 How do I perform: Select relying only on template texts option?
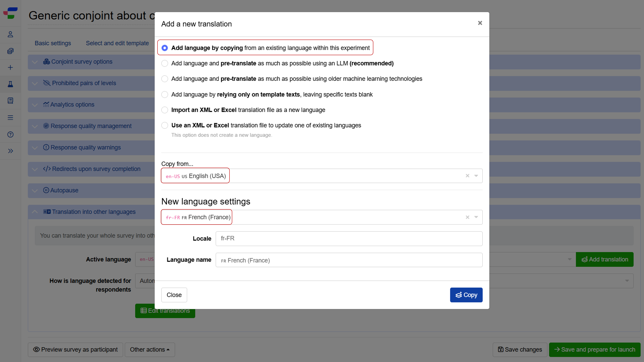(165, 94)
